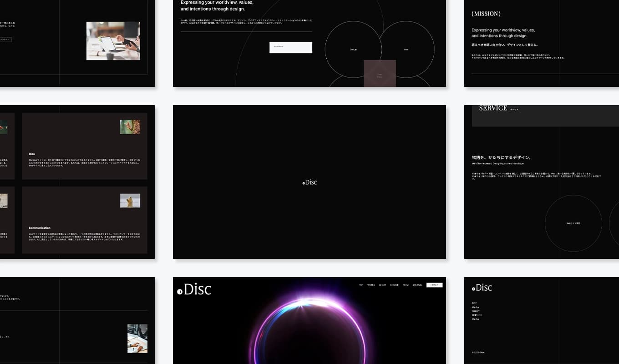Open the JOURNAL item in the navigation bar

pos(416,285)
